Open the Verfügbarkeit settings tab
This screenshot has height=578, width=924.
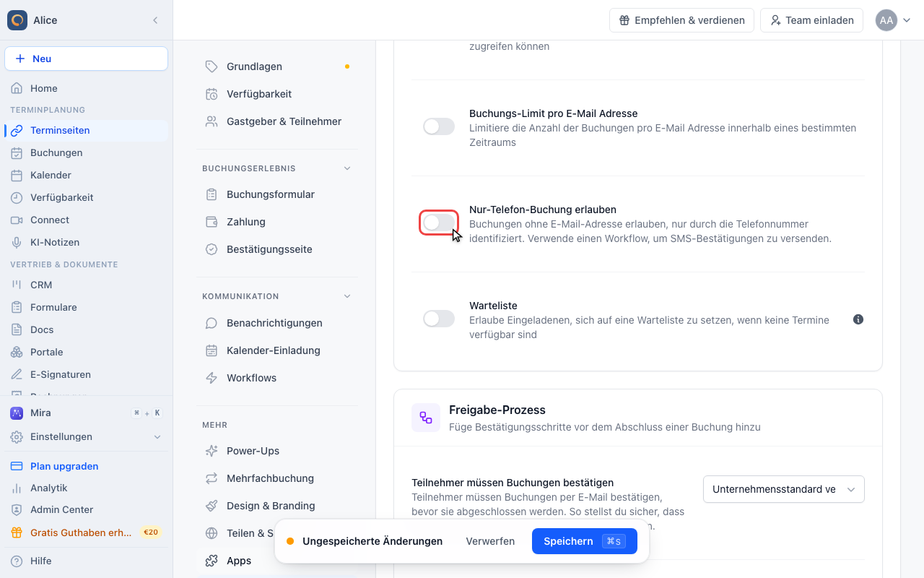[277, 94]
